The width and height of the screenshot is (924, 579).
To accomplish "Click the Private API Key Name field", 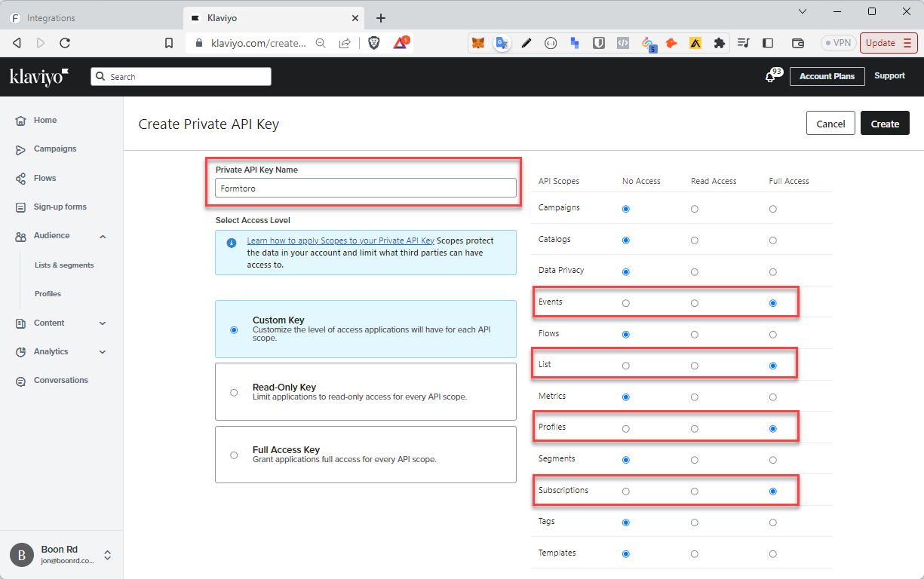I will click(x=366, y=188).
